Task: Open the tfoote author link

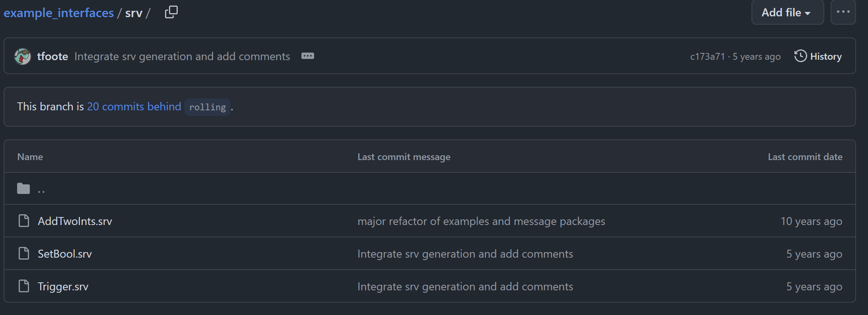Action: [x=52, y=57]
